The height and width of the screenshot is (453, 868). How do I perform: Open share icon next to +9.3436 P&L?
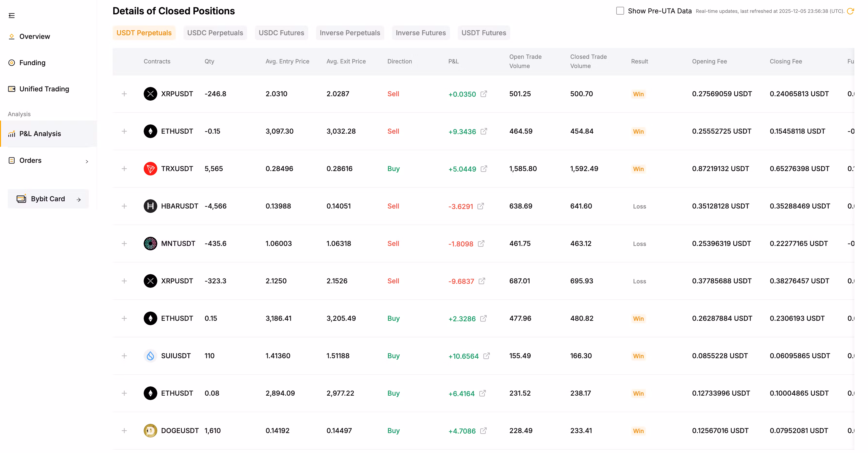point(484,131)
